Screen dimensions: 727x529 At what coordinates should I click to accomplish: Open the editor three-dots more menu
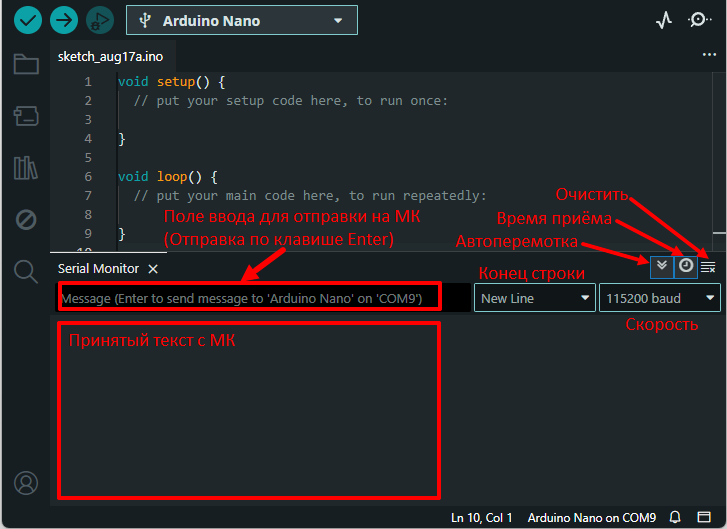[x=709, y=55]
